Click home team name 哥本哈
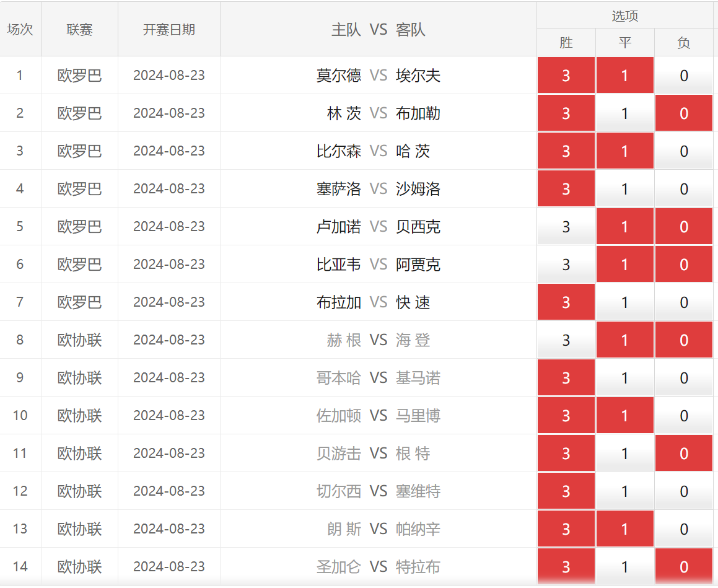The width and height of the screenshot is (718, 588). (339, 377)
